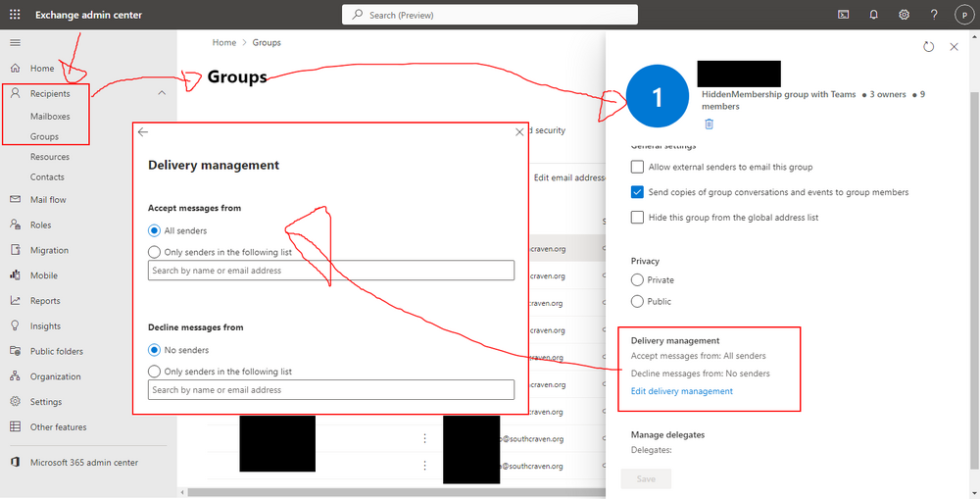The image size is (980, 499).
Task: Click the Search (Preview) box
Action: (x=490, y=15)
